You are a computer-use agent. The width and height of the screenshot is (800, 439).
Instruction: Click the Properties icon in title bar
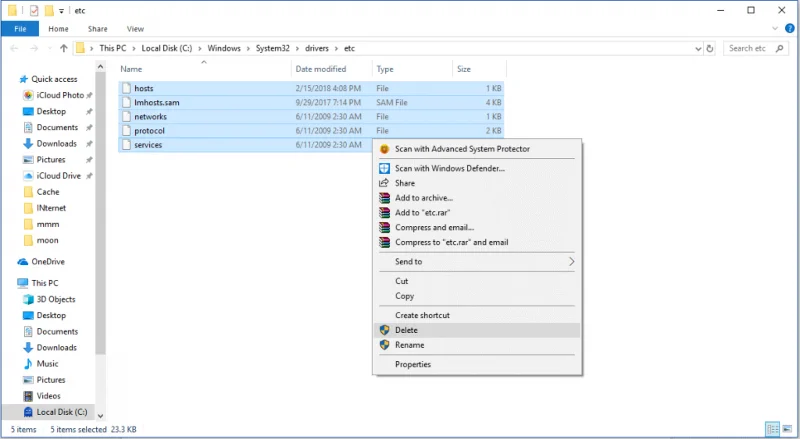click(x=34, y=10)
